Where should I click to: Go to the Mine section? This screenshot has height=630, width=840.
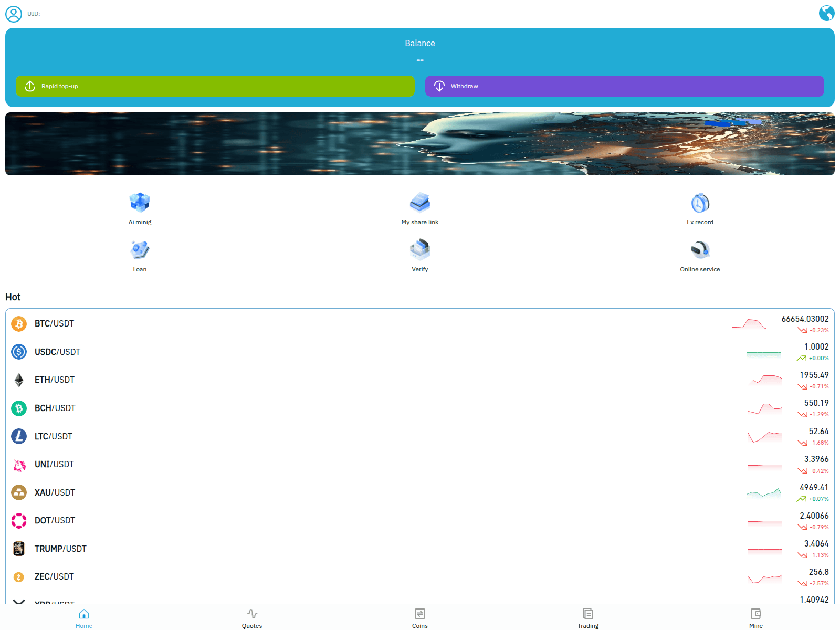(755, 617)
